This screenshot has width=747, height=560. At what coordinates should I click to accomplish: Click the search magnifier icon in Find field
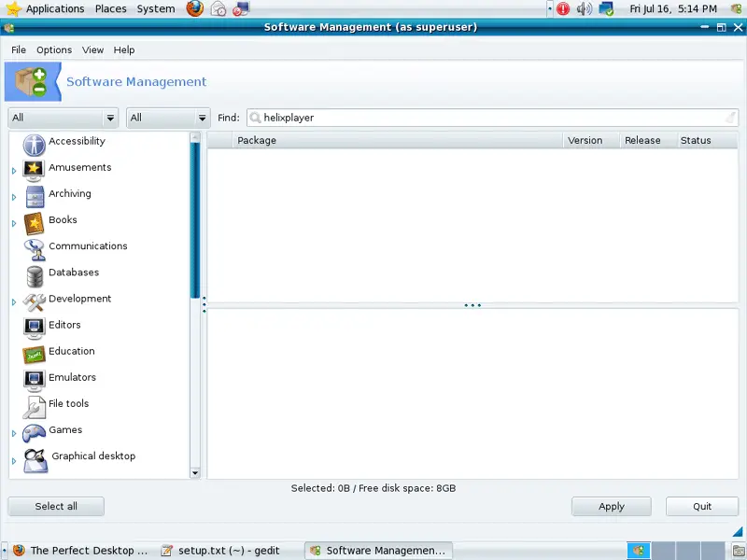pyautogui.click(x=255, y=118)
